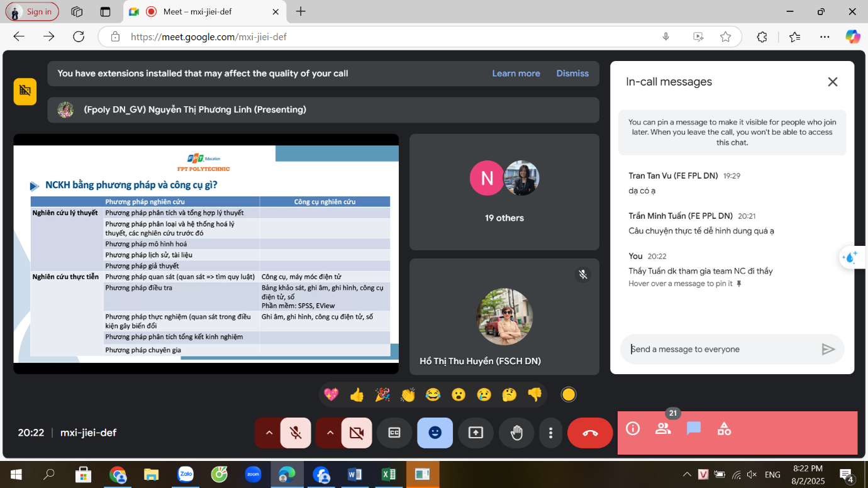Click the raise hand icon

[x=516, y=433]
